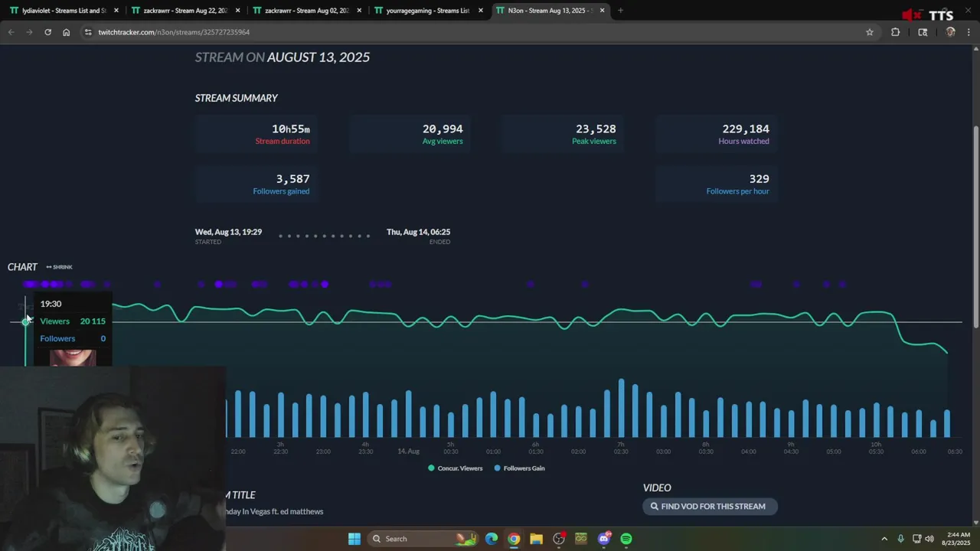The height and width of the screenshot is (551, 980).
Task: Close the N3on stream tab
Action: pos(603,11)
